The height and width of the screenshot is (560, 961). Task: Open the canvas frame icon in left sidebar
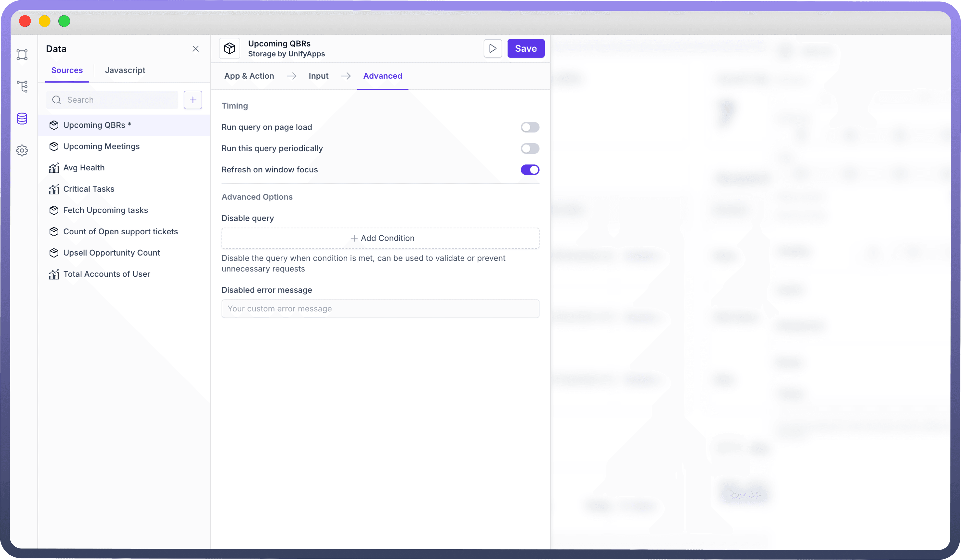click(x=22, y=55)
